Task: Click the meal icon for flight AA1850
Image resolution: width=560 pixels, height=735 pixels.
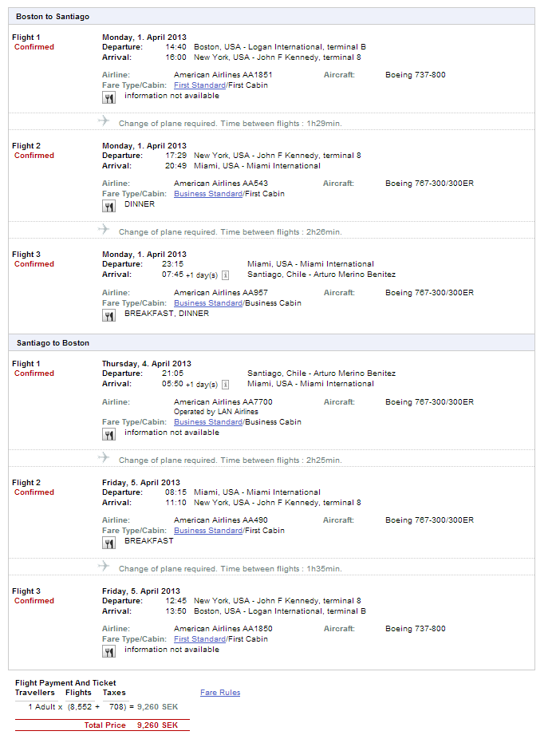Action: tap(109, 651)
